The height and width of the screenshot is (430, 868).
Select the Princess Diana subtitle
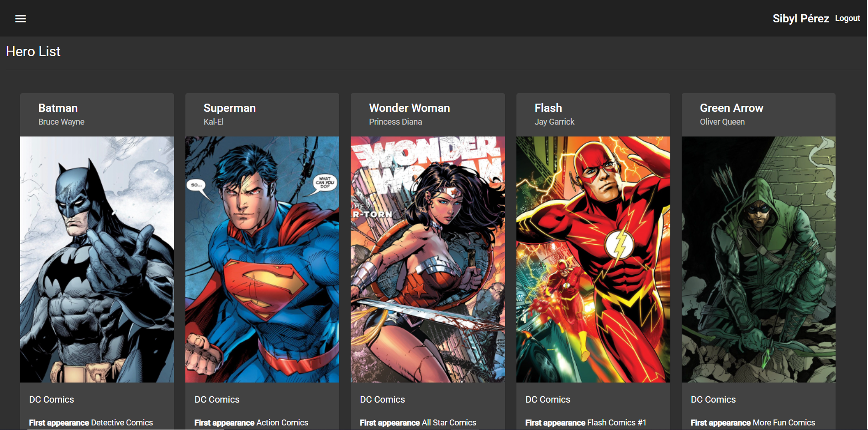pos(395,122)
